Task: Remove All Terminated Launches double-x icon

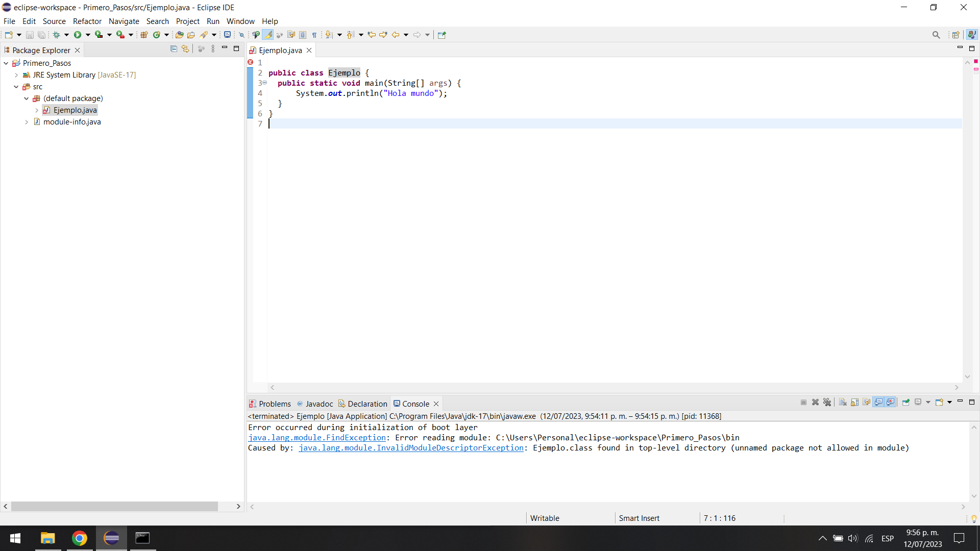Action: [x=827, y=403]
